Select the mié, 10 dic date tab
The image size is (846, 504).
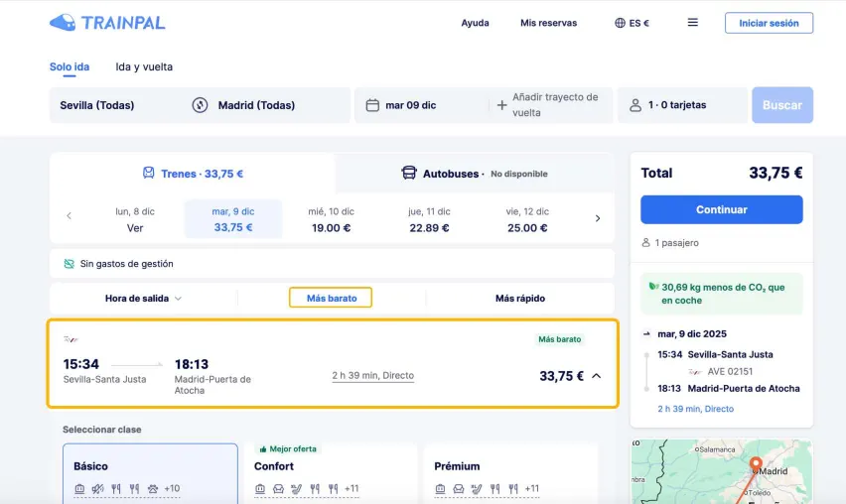(331, 219)
